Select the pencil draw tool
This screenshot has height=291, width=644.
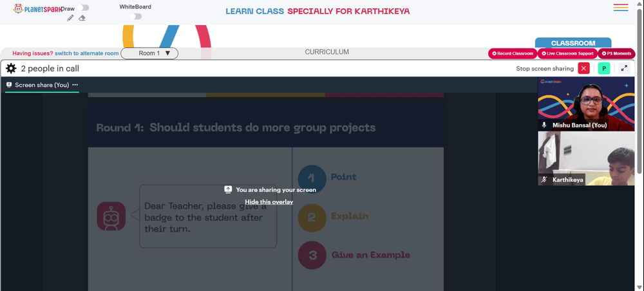(70, 18)
